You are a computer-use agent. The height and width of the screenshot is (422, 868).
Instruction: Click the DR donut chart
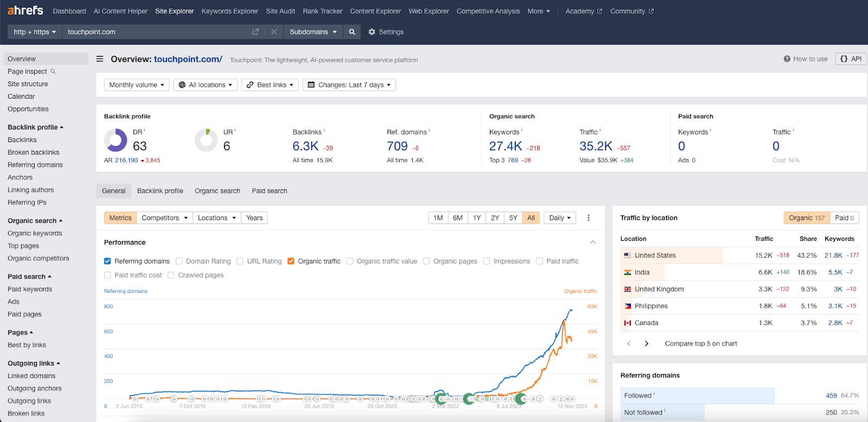[x=116, y=140]
